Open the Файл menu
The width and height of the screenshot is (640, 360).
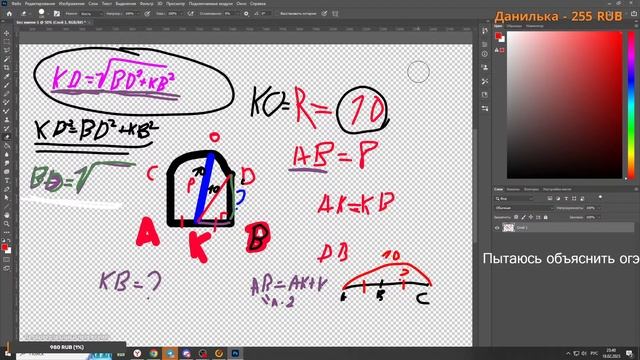coord(17,4)
